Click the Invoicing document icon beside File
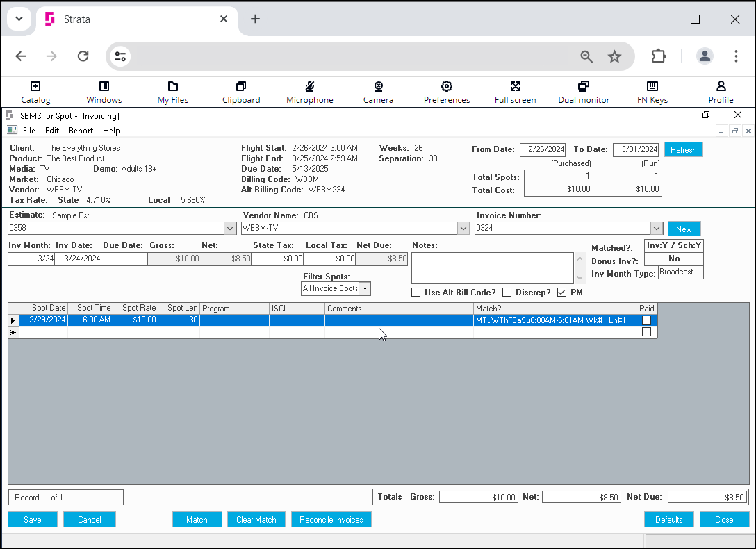Viewport: 756px width, 549px height. (x=12, y=130)
